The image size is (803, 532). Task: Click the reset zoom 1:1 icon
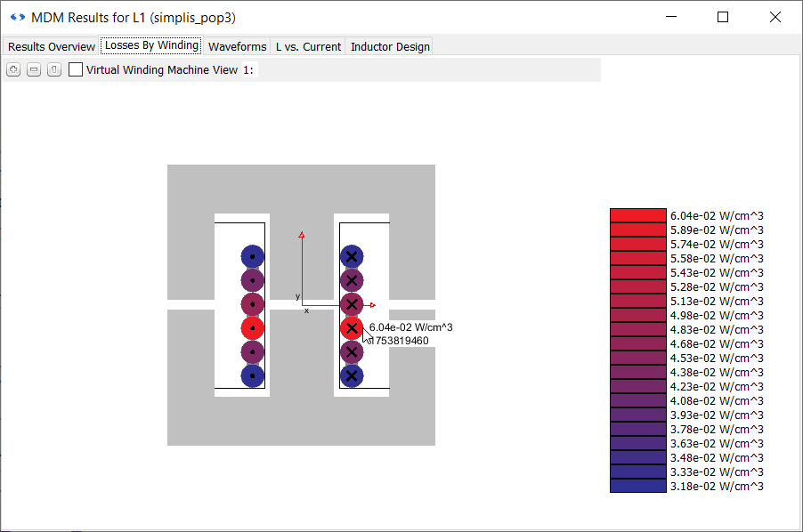pos(54,70)
